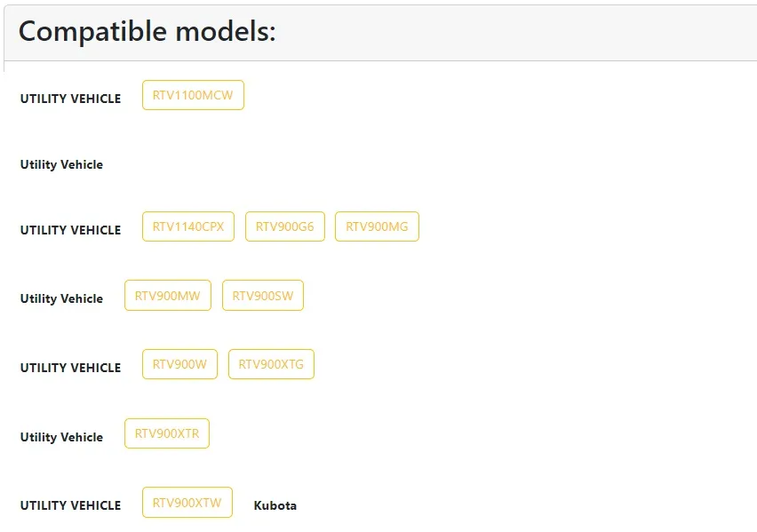
Task: Choose the RTV900G6 model tag
Action: 285,226
